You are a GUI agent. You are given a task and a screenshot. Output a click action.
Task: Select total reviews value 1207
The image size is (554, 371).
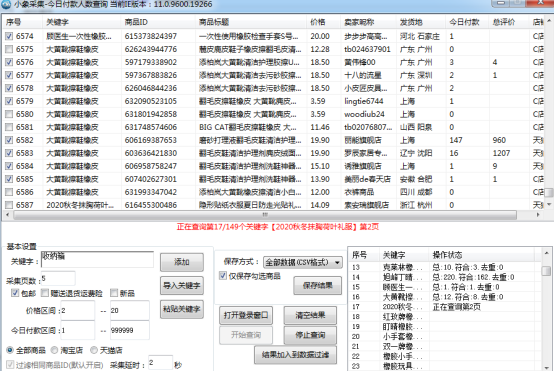[x=501, y=153]
